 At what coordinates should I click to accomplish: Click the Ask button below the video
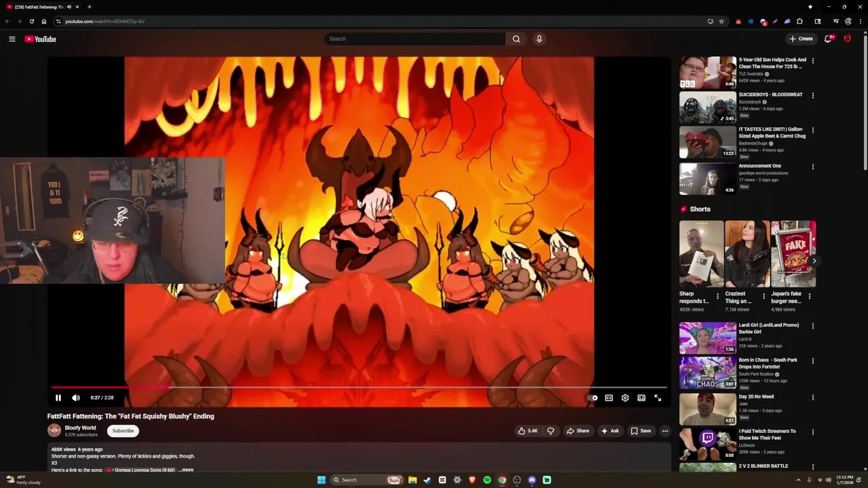click(610, 431)
